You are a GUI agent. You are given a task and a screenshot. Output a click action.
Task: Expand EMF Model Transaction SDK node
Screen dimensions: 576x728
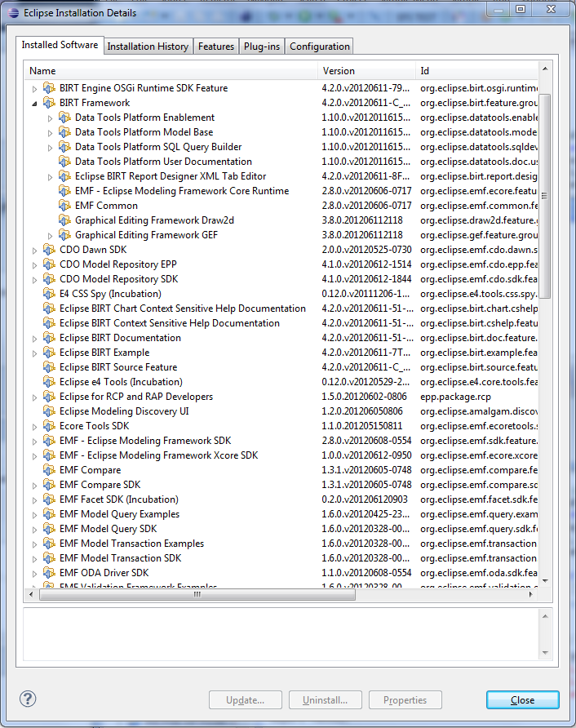pos(34,559)
